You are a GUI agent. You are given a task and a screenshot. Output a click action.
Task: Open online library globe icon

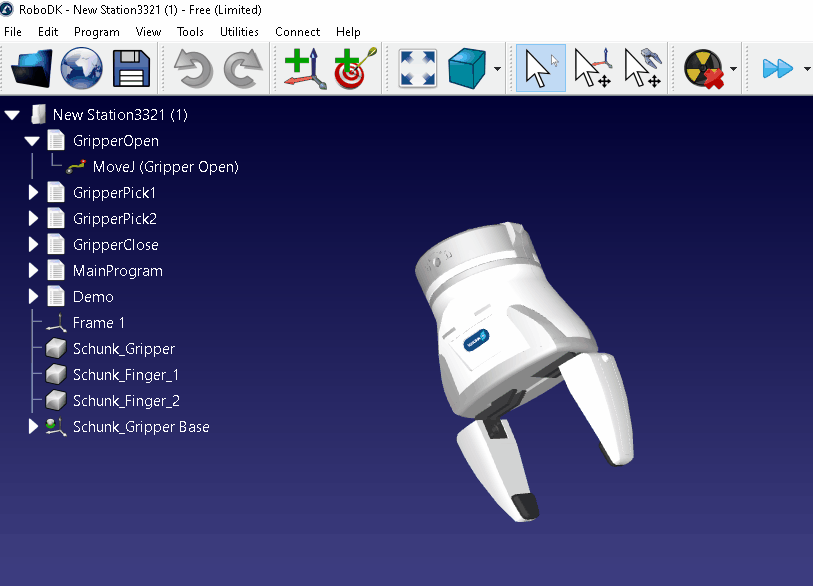point(81,68)
